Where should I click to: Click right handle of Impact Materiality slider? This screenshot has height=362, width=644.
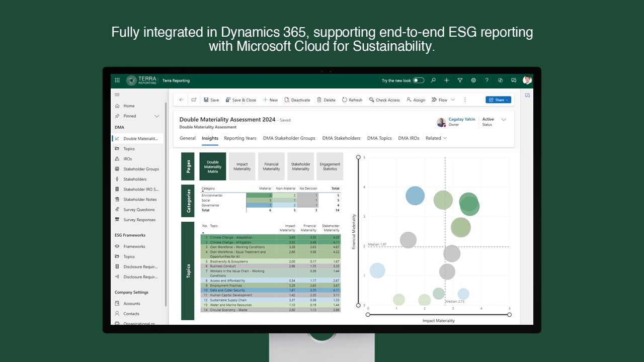(x=510, y=315)
